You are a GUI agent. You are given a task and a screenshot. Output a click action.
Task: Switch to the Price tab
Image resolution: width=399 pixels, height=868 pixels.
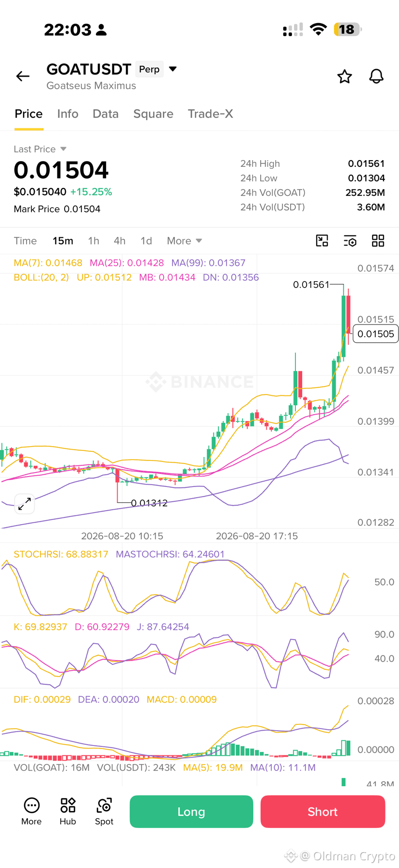[x=29, y=114]
